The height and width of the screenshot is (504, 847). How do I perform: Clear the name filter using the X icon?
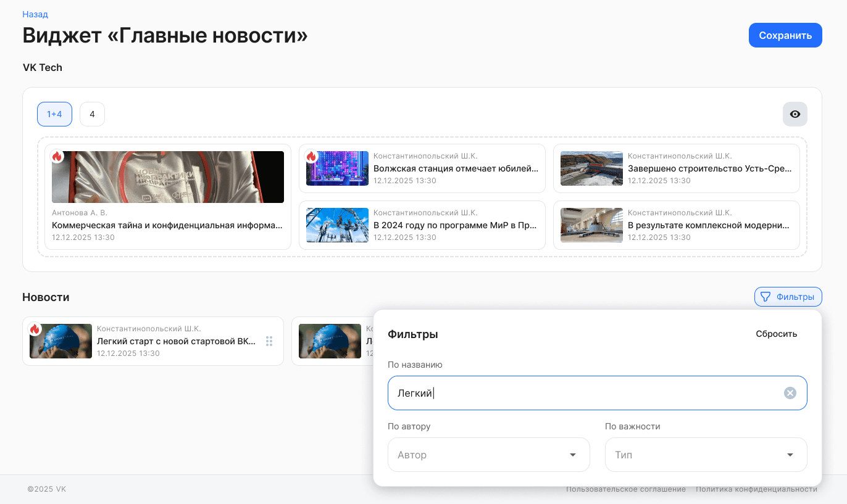(790, 393)
